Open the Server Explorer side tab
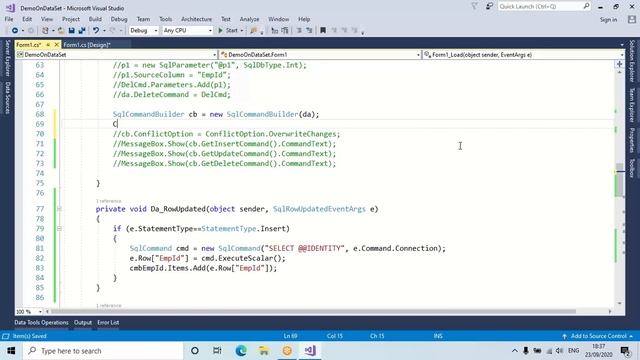Screen dimensions: 640x360 7,59
